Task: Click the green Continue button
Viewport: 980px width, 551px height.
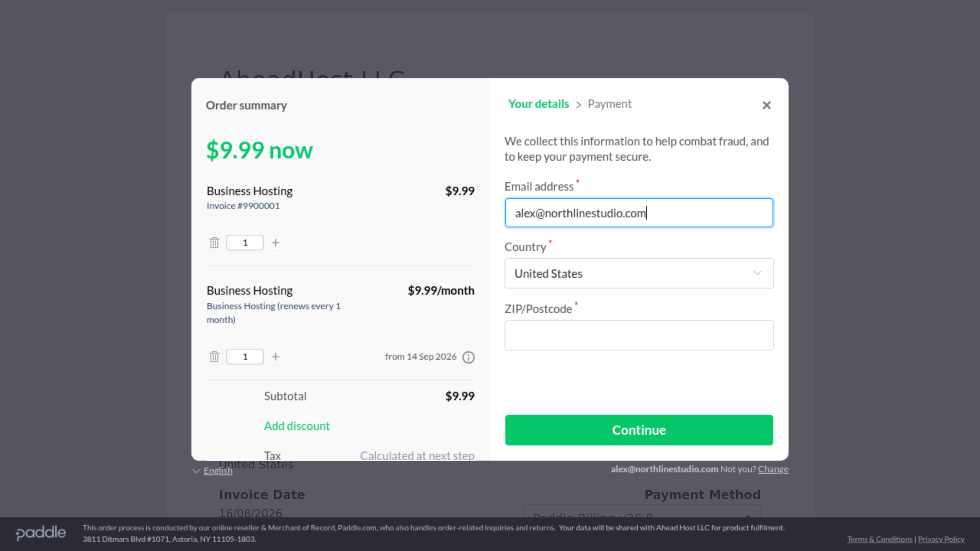Action: [x=639, y=430]
